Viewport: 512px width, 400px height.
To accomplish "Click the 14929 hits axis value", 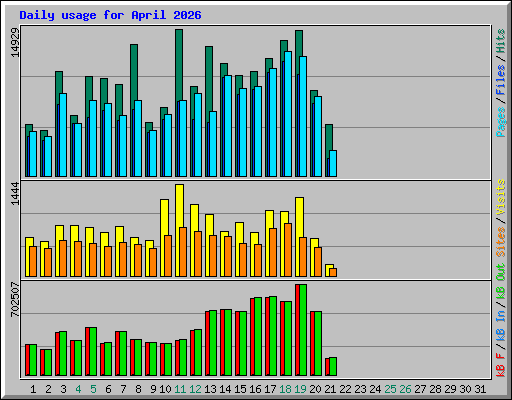I will 15,43.
